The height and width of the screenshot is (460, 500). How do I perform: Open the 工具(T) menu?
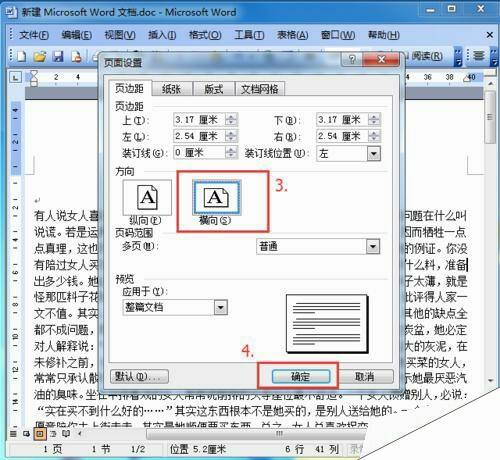click(249, 35)
